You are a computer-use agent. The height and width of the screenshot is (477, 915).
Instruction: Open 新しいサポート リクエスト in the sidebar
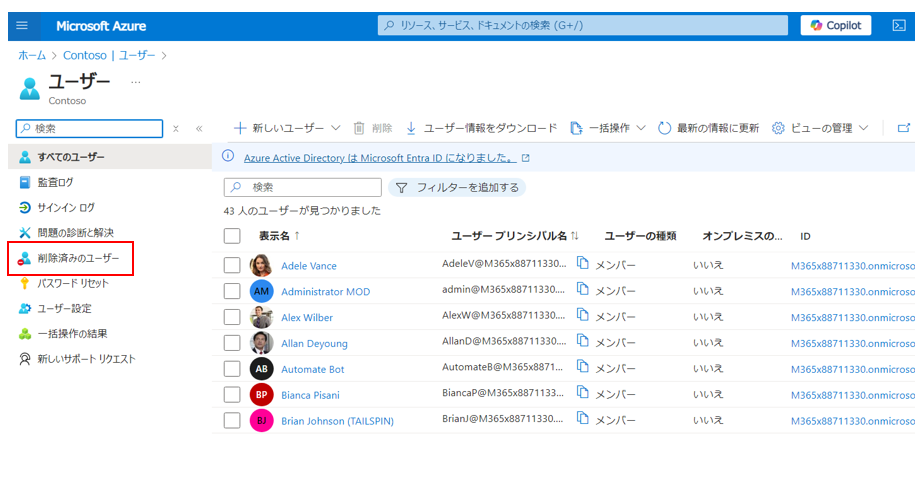[77, 358]
